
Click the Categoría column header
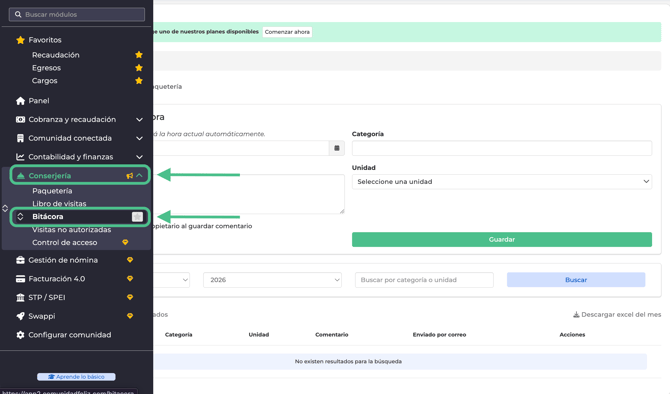pos(179,335)
